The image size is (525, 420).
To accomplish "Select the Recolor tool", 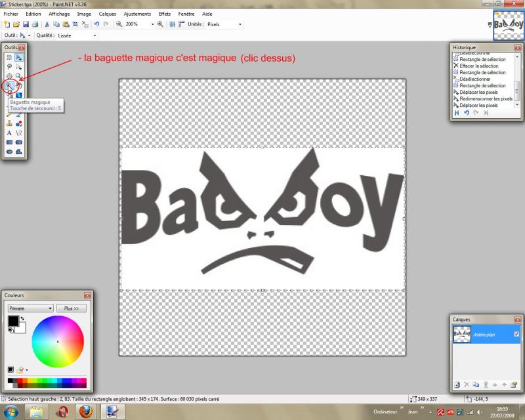I will click(x=19, y=123).
